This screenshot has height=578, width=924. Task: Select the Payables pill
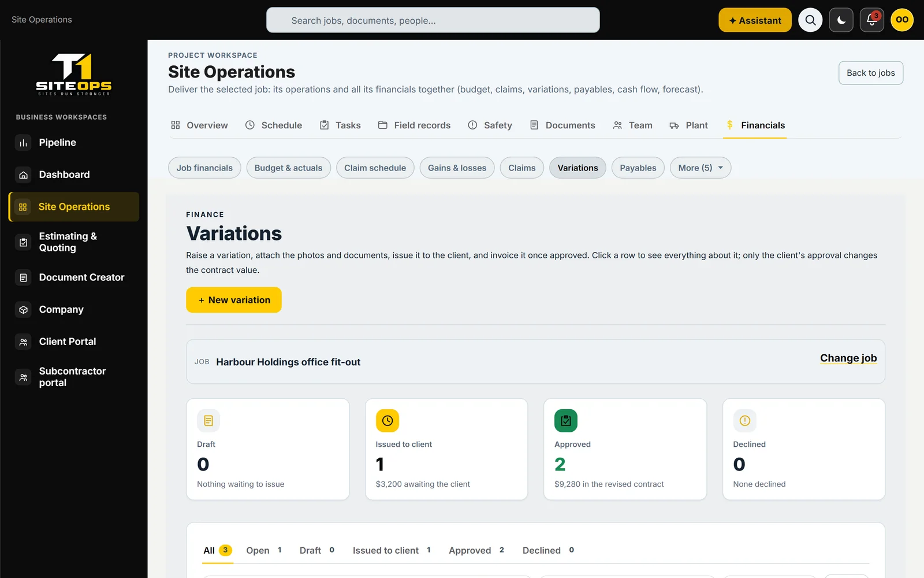click(x=638, y=168)
